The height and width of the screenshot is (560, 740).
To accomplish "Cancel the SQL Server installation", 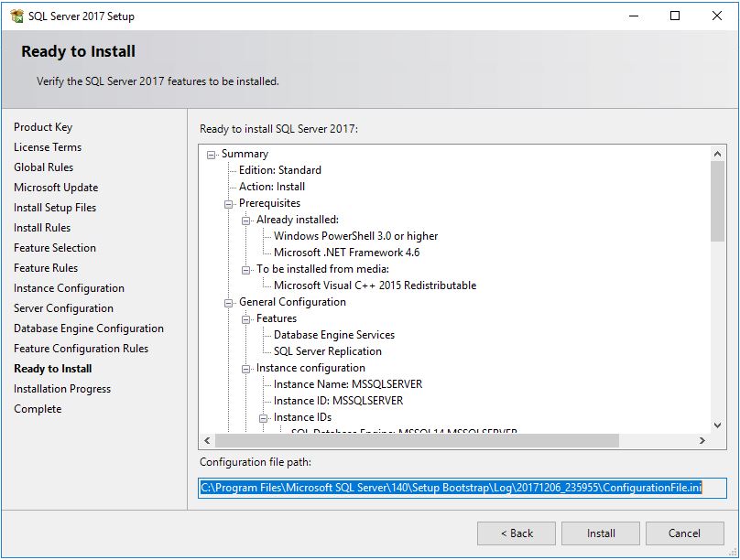I will coord(684,533).
